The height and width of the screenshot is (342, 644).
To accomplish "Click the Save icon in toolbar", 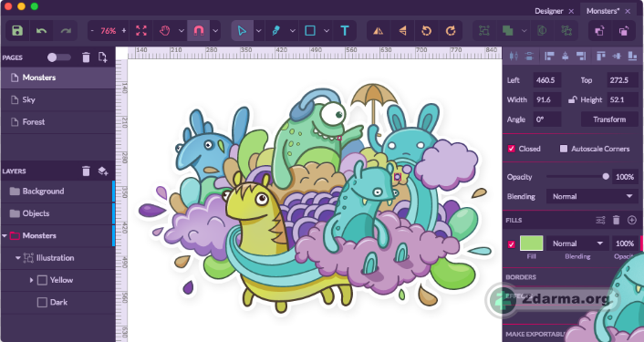I will point(17,31).
